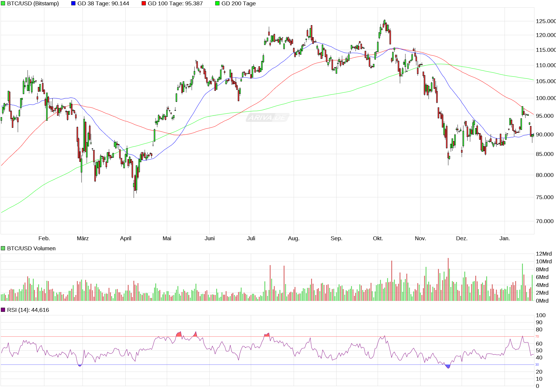Click the 115.000 price axis label

click(546, 50)
